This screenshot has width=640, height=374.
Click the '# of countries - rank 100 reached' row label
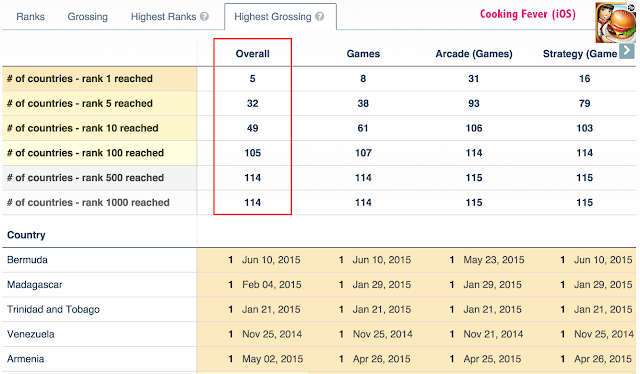pyautogui.click(x=85, y=153)
